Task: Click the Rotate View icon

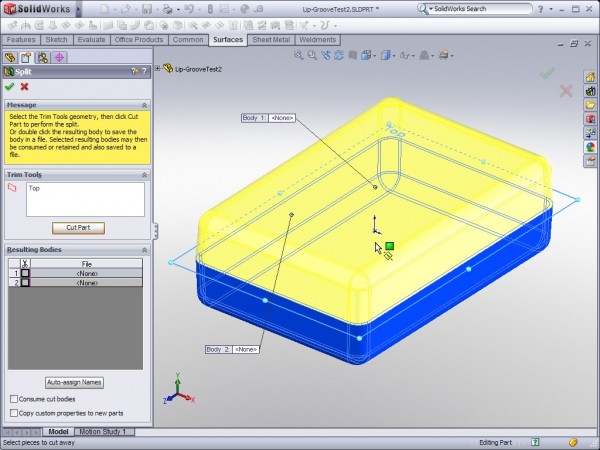Action: [x=339, y=55]
